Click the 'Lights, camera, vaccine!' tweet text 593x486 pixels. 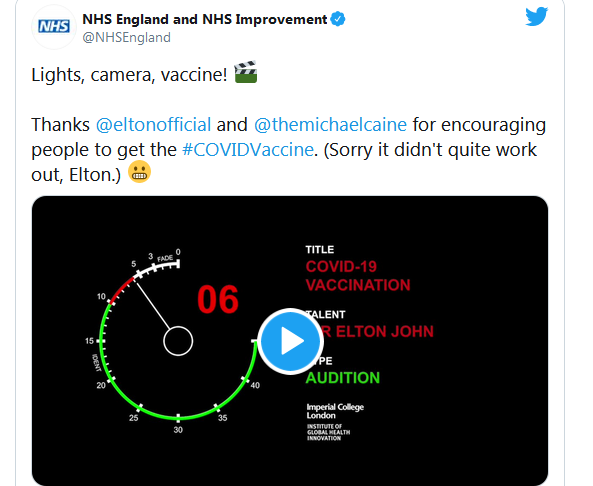click(x=129, y=75)
